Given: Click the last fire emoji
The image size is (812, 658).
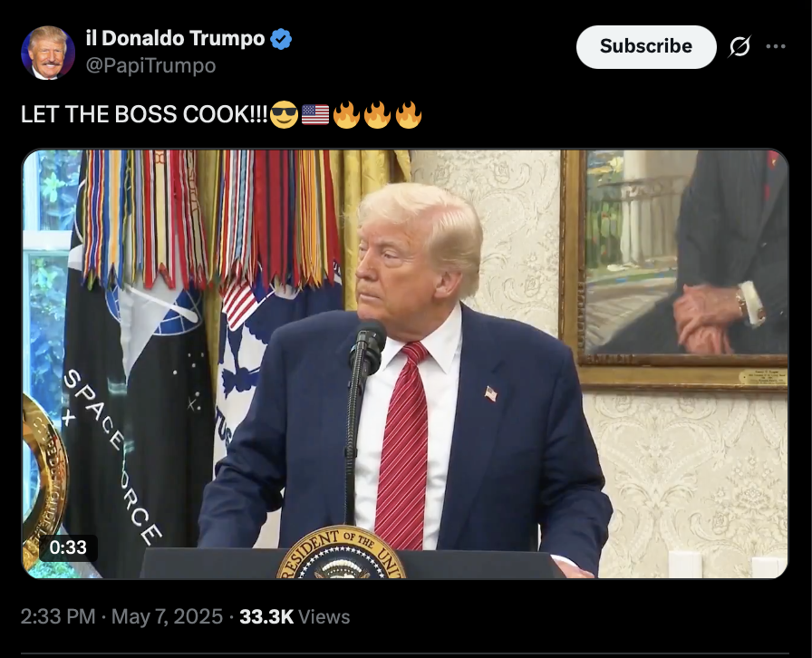Looking at the screenshot, I should [x=409, y=114].
